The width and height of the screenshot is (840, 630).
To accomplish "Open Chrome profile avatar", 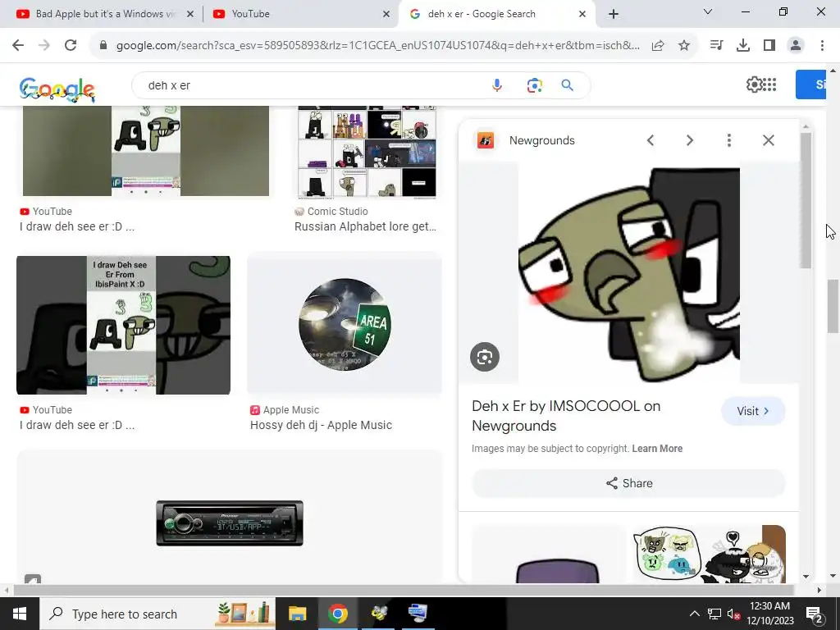I will point(796,46).
